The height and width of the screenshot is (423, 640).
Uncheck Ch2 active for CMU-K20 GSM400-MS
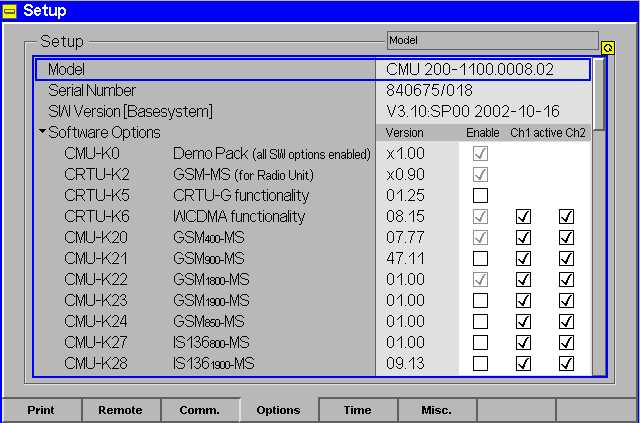coord(566,238)
